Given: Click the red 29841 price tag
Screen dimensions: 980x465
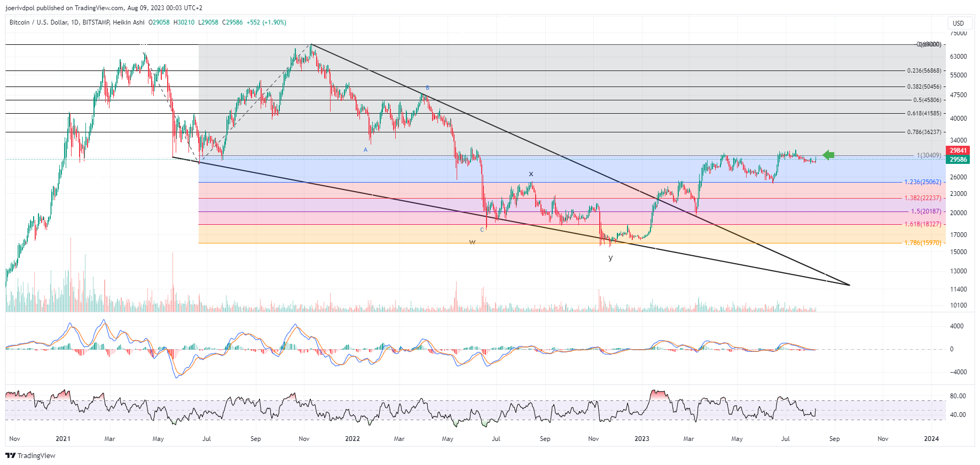Looking at the screenshot, I should [958, 151].
